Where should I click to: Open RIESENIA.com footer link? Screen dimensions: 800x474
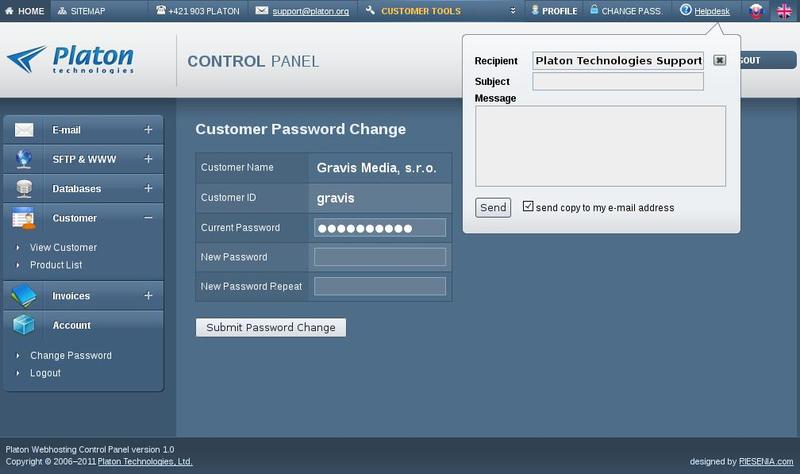tap(766, 462)
